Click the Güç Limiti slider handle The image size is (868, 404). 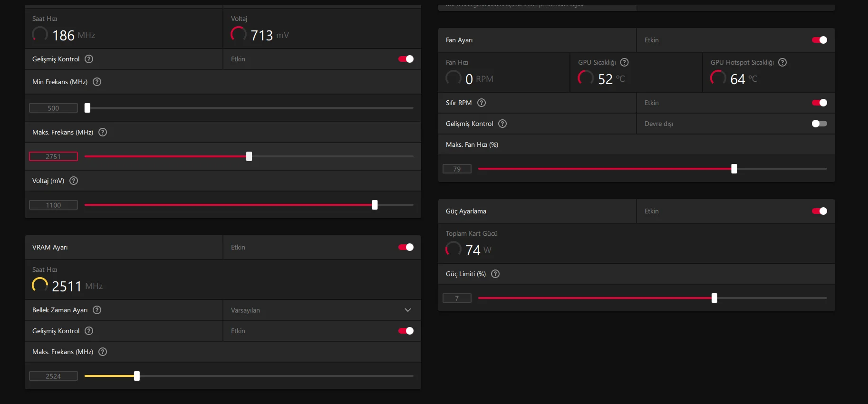(x=714, y=298)
